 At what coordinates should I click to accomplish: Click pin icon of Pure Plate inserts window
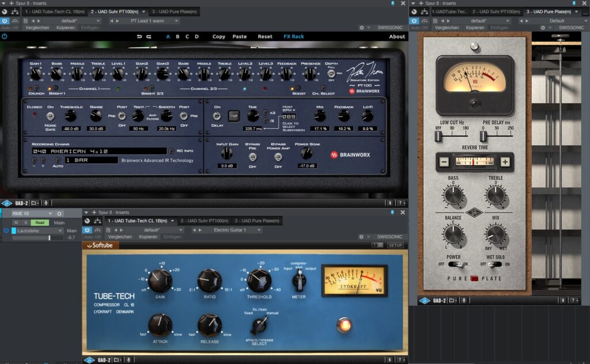pos(574,3)
